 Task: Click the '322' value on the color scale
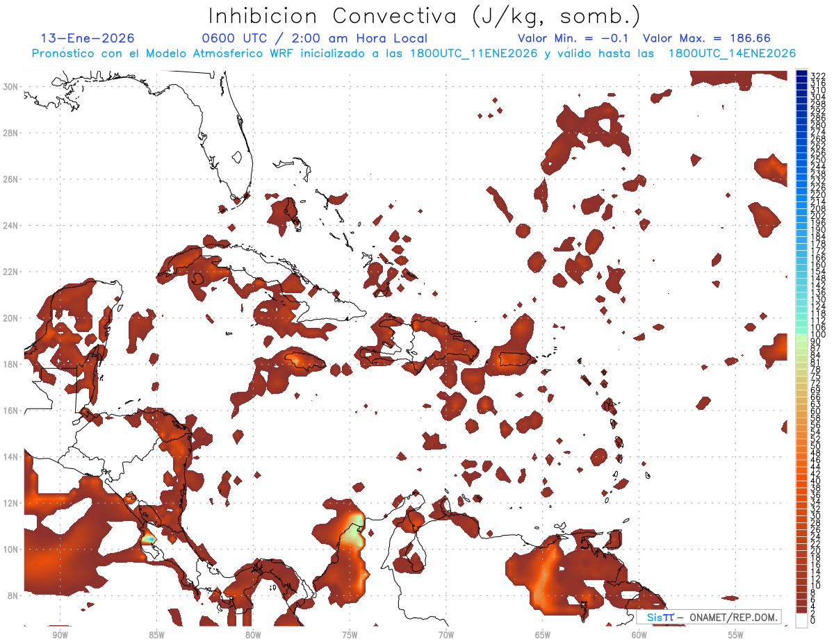(x=818, y=75)
